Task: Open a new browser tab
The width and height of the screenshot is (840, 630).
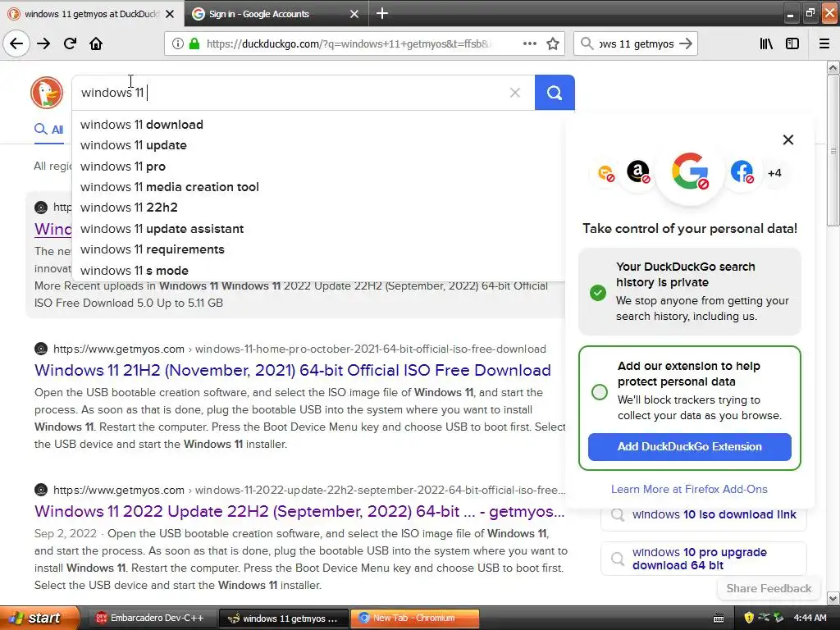Action: 382,13
